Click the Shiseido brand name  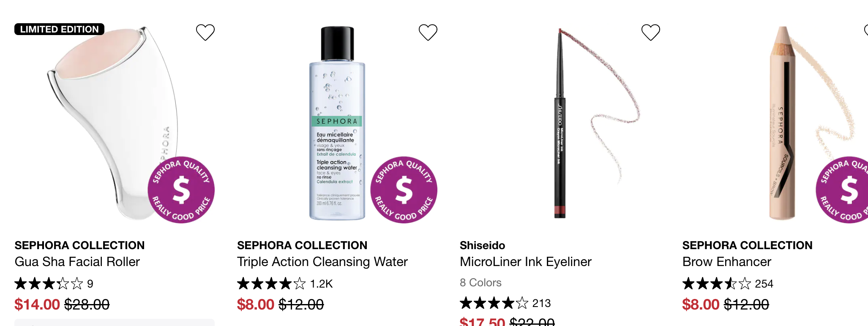point(483,245)
